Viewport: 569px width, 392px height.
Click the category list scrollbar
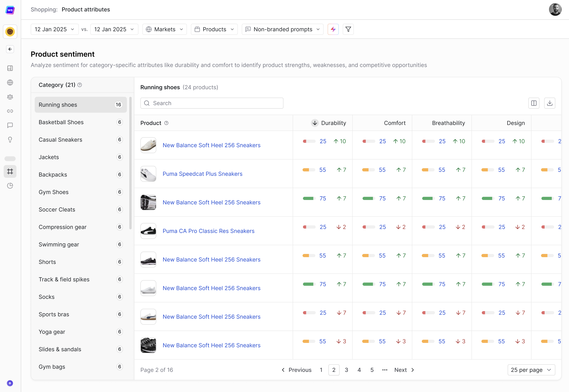pos(130,163)
